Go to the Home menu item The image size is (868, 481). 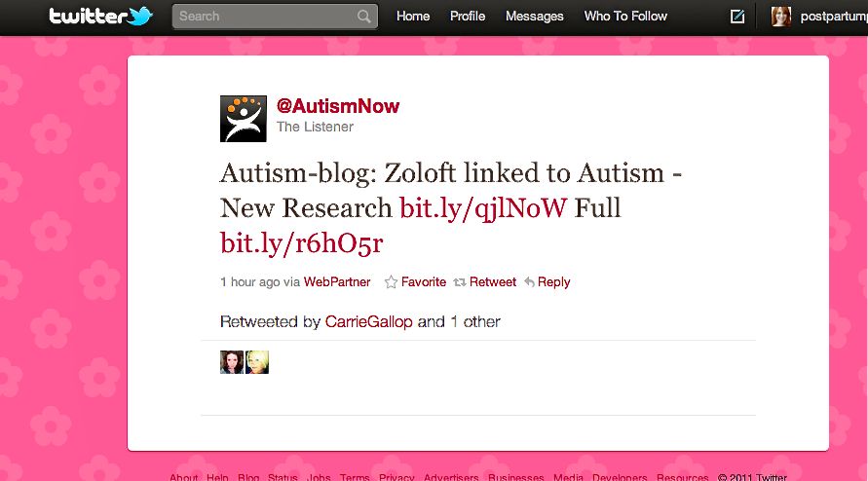click(x=413, y=17)
